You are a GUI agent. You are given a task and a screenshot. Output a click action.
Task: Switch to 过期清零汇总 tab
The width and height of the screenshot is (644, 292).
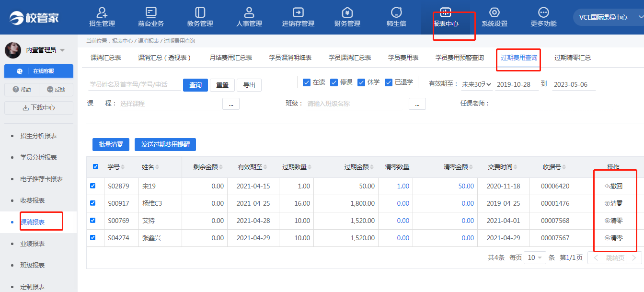point(573,58)
